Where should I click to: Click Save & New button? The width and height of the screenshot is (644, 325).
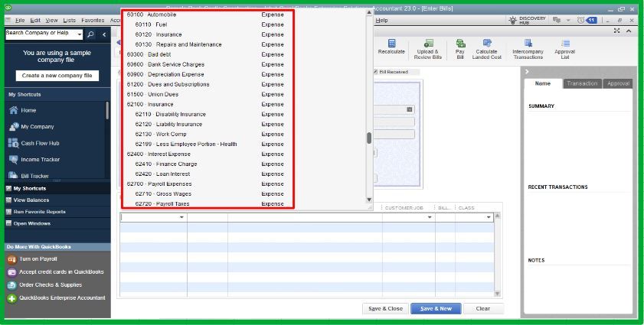tap(436, 309)
